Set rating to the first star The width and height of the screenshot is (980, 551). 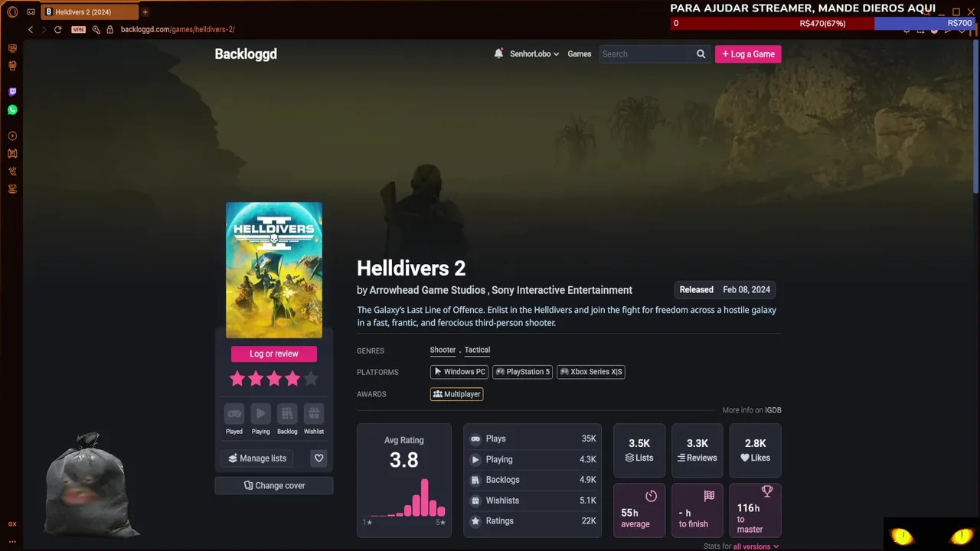click(237, 378)
